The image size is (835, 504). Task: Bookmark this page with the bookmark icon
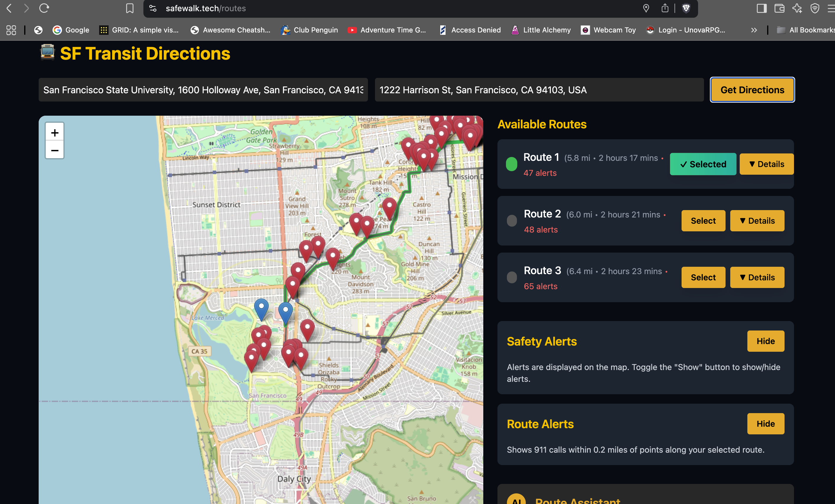[x=130, y=8]
